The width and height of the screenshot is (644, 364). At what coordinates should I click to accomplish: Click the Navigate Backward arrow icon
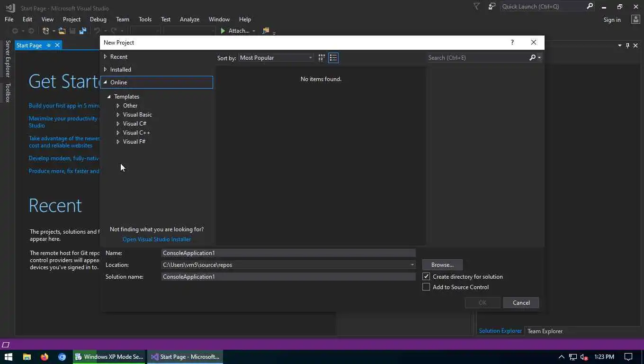tap(15, 31)
